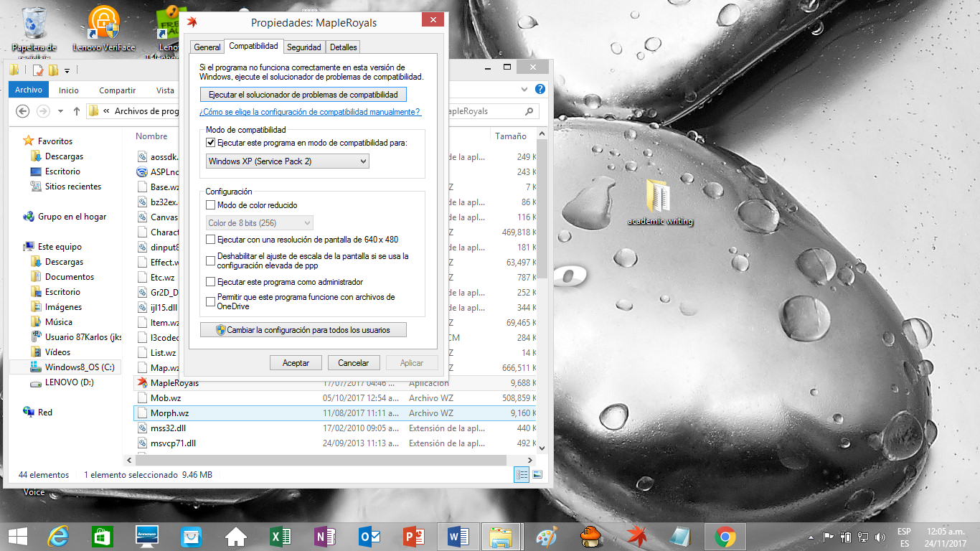This screenshot has height=551, width=980.
Task: Open PowerPoint from the taskbar
Action: tap(414, 536)
